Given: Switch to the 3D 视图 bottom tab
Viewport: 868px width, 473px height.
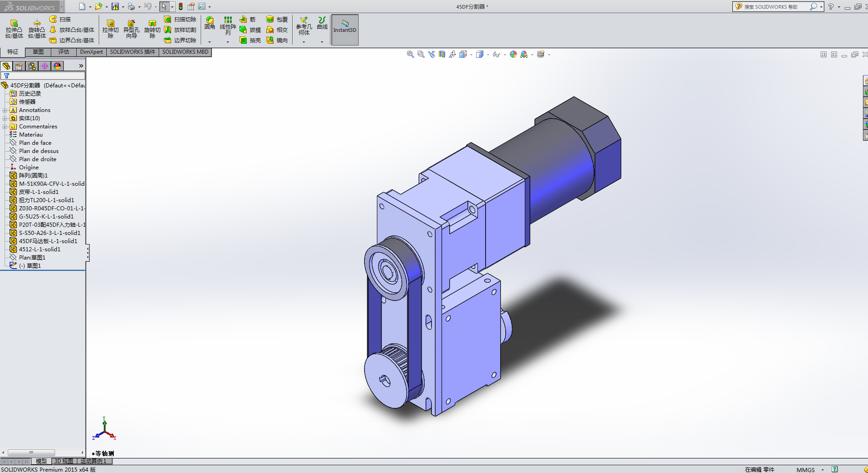Looking at the screenshot, I should pos(64,461).
